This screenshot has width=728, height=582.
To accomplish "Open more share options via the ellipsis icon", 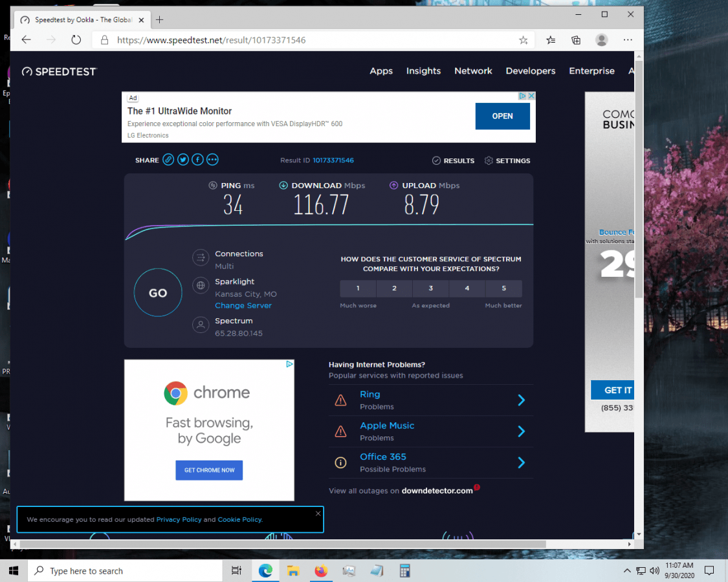I will pyautogui.click(x=212, y=159).
